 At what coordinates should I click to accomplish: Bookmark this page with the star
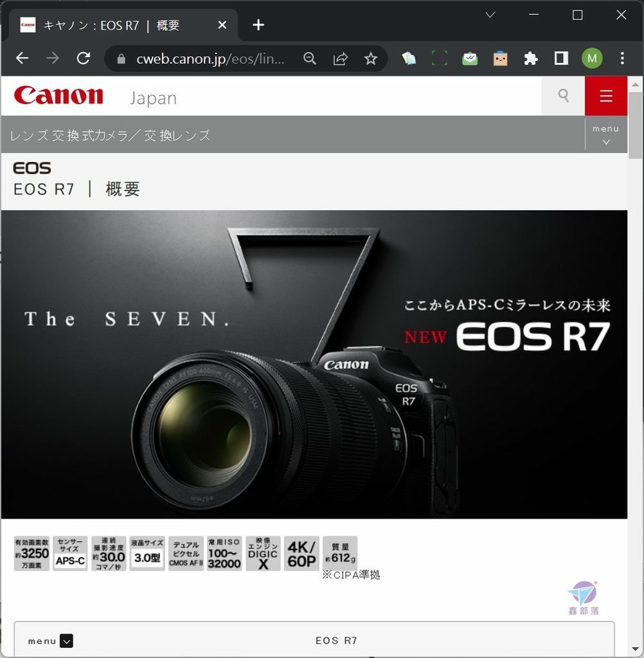coord(371,58)
